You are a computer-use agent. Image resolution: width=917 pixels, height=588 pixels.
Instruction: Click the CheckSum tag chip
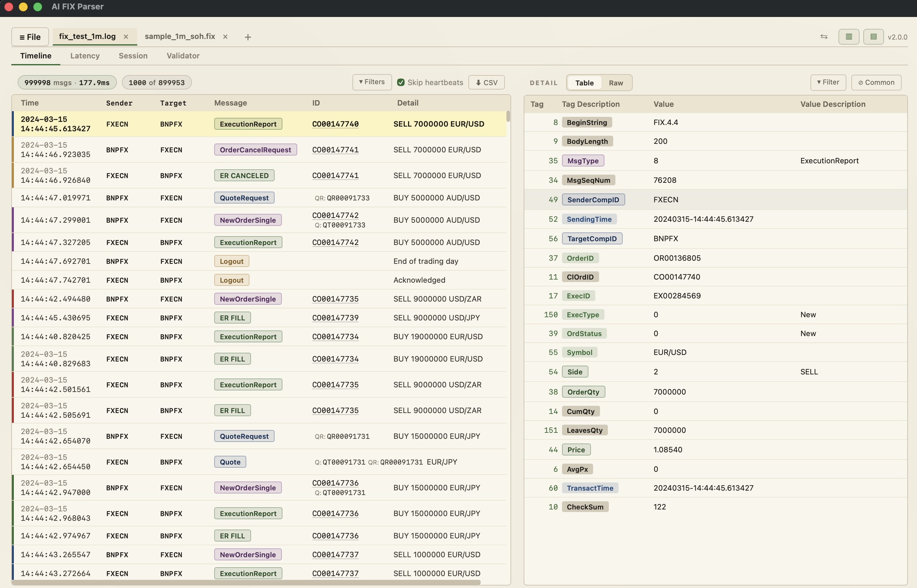pyautogui.click(x=585, y=507)
